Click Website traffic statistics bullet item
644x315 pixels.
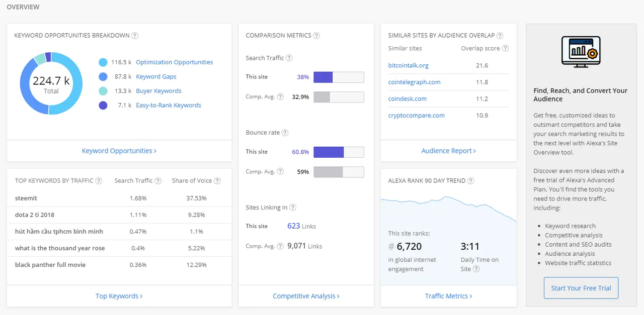(x=578, y=263)
